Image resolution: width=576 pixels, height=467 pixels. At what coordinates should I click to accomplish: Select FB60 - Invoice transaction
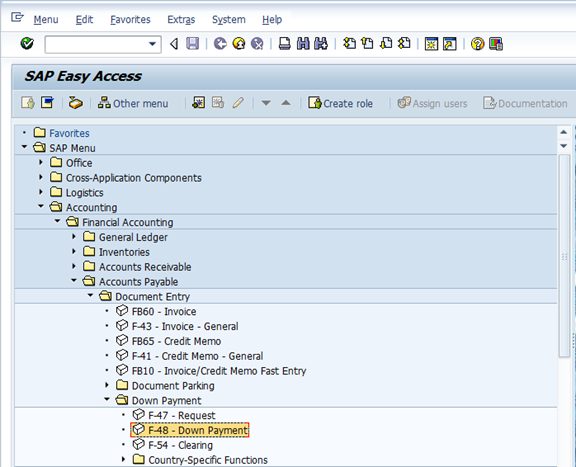click(164, 312)
